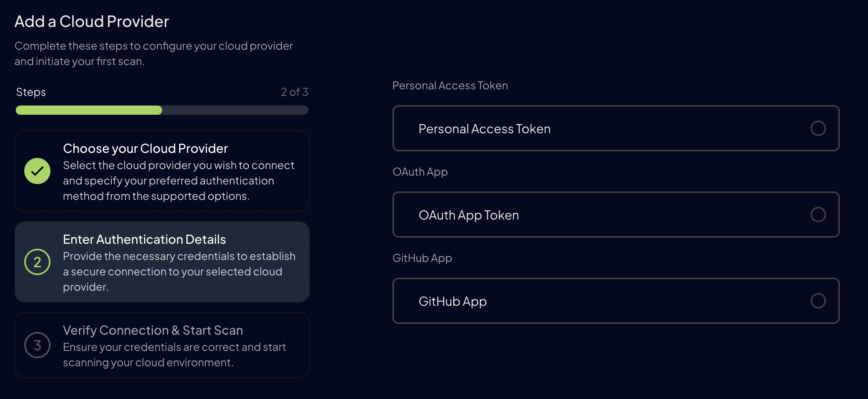Select the Personal Access Token radio button
868x399 pixels.
818,129
